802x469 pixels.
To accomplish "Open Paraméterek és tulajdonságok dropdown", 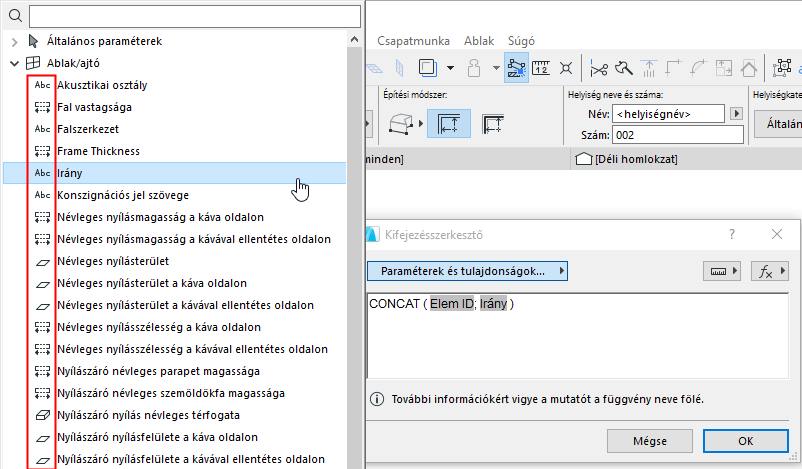I will [467, 271].
